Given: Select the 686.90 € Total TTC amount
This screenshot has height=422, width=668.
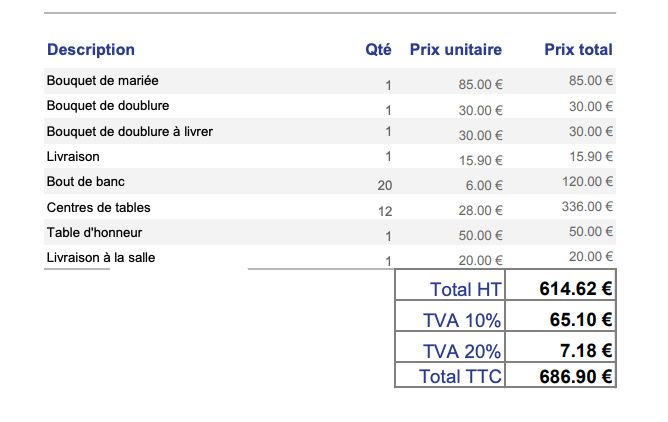Looking at the screenshot, I should (x=576, y=376).
